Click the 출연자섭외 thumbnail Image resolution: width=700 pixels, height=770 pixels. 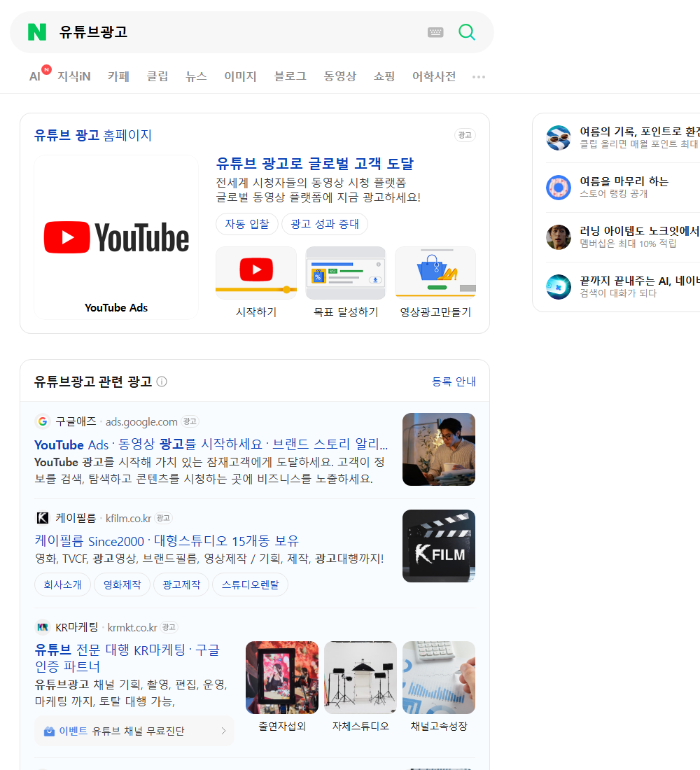(x=282, y=677)
